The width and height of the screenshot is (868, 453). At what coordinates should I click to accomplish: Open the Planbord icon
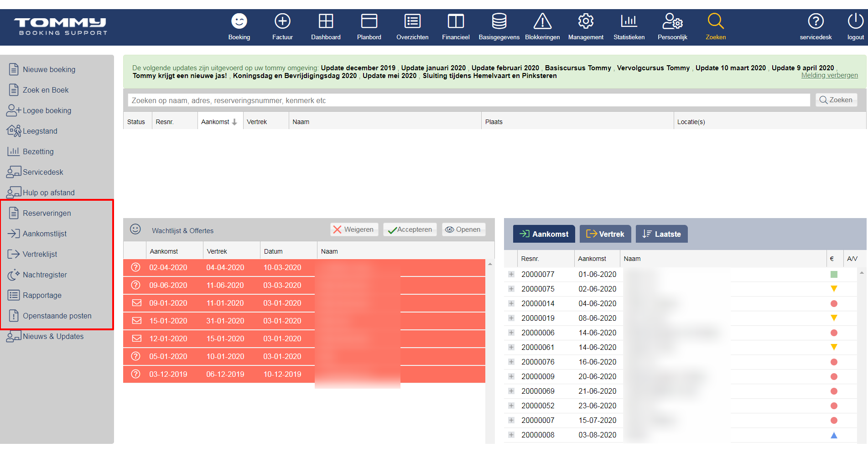coord(369,21)
